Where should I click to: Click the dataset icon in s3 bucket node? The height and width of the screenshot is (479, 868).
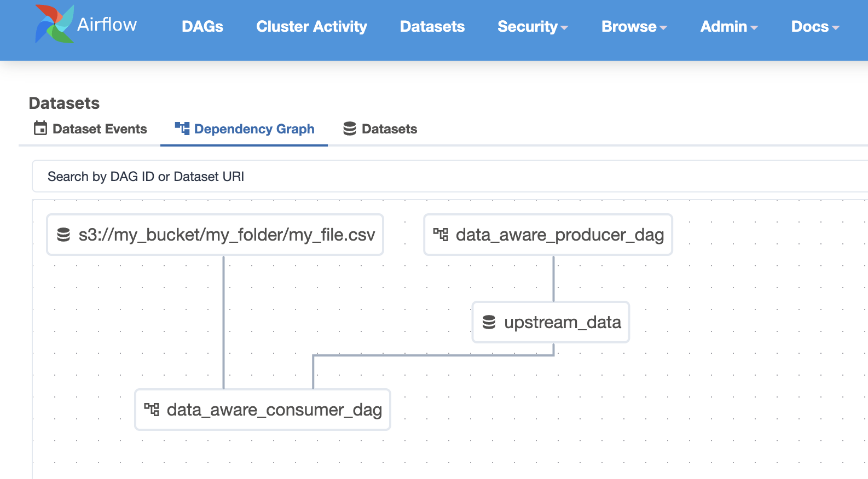click(x=63, y=235)
